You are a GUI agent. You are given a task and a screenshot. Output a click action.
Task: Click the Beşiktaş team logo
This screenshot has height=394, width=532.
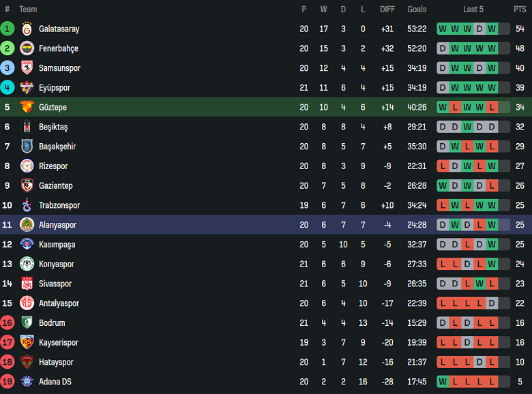click(x=27, y=127)
